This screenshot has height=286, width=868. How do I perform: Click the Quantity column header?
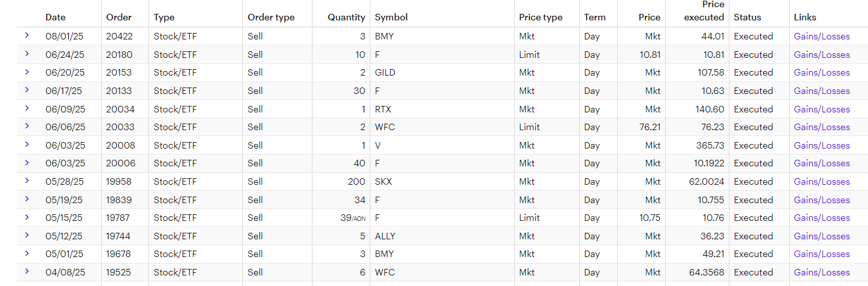(x=346, y=18)
